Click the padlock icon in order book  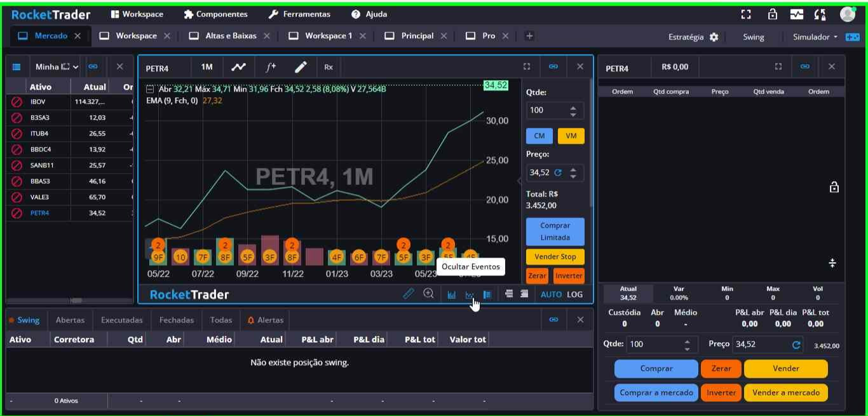[834, 187]
